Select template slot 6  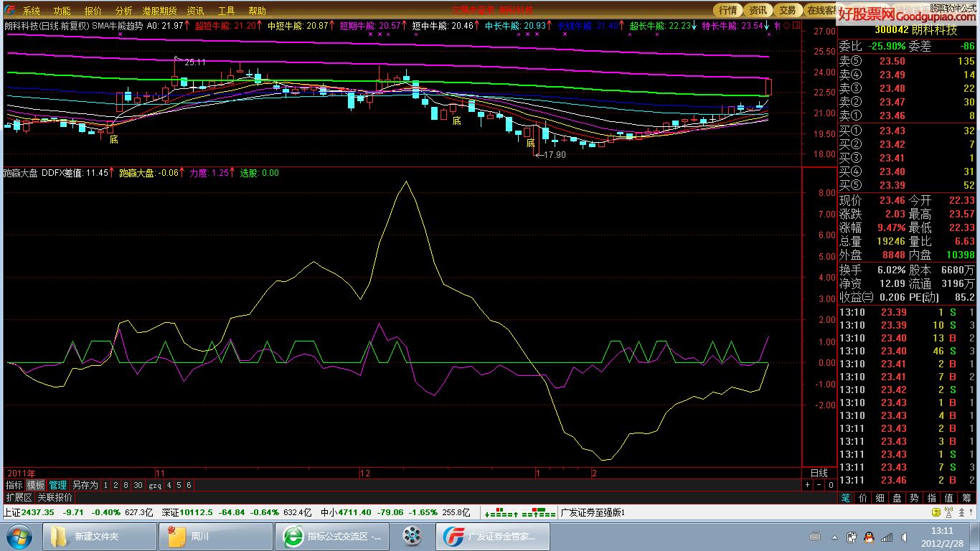(189, 485)
